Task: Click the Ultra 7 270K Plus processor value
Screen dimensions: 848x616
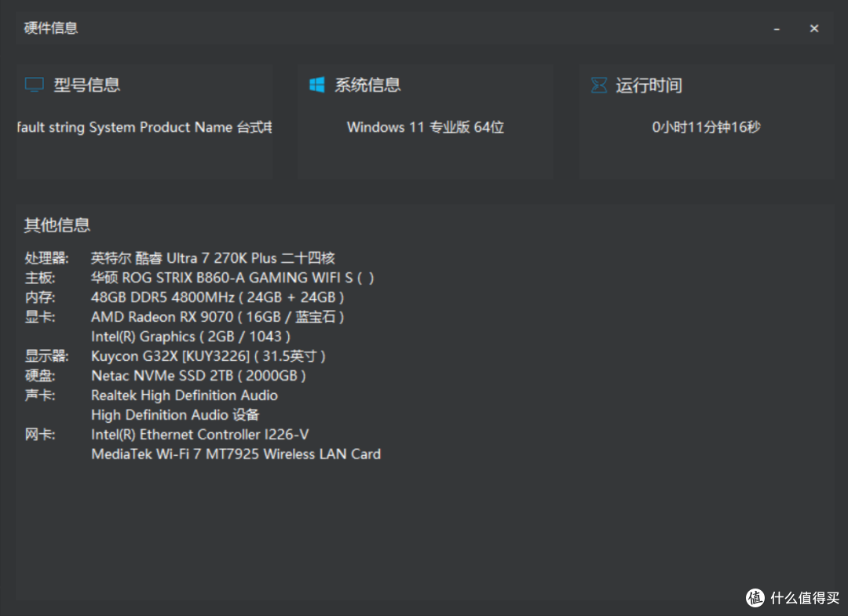Action: click(213, 258)
